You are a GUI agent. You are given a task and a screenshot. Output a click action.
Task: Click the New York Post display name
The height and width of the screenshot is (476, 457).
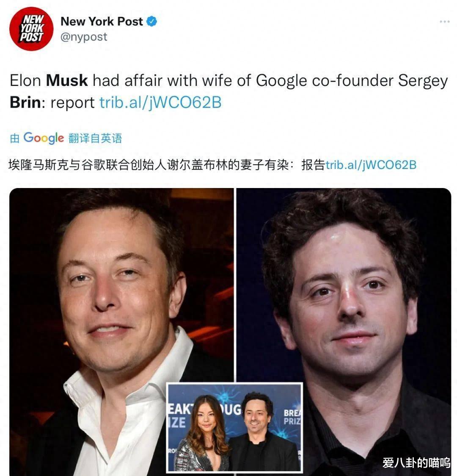[x=102, y=22]
